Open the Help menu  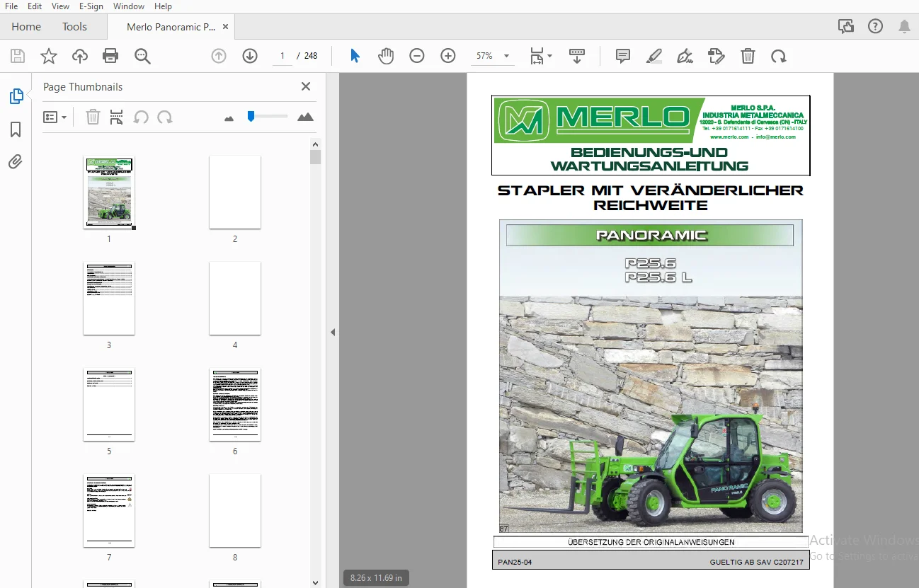[163, 6]
